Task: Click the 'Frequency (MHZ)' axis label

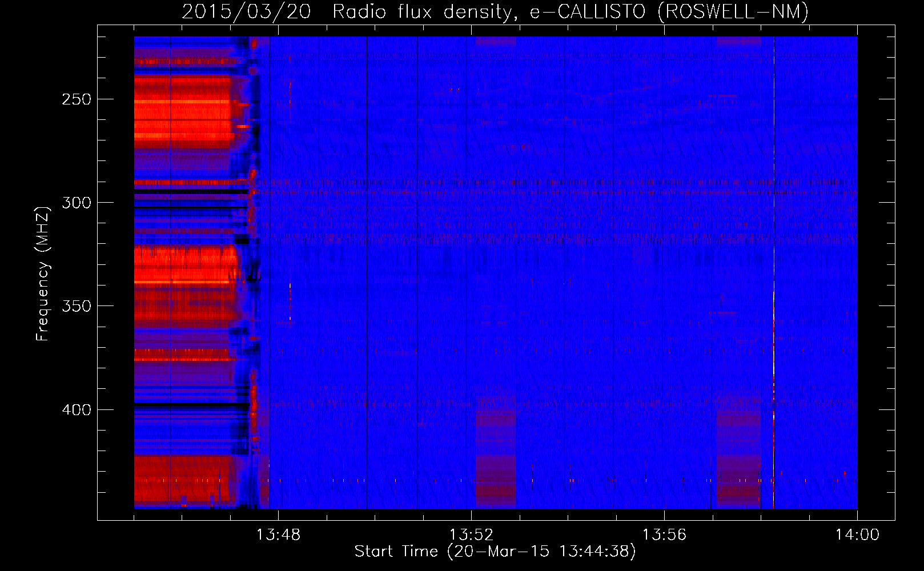Action: click(x=43, y=274)
